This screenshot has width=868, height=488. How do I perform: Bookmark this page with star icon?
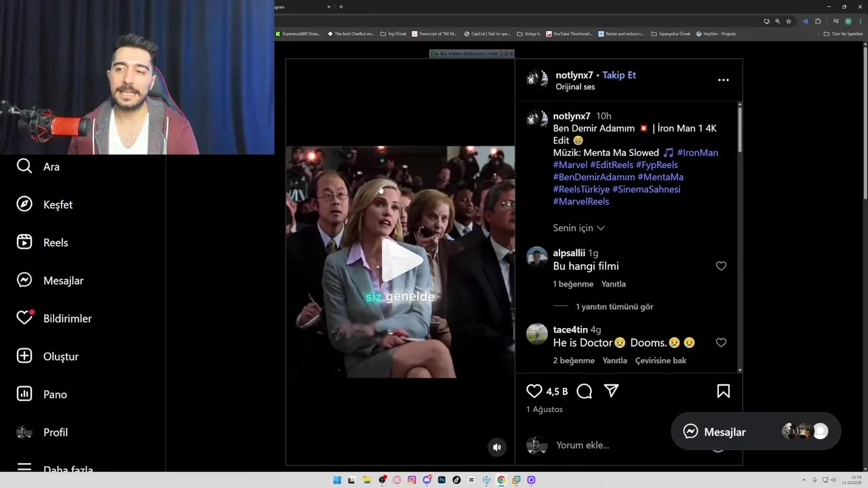pos(789,21)
